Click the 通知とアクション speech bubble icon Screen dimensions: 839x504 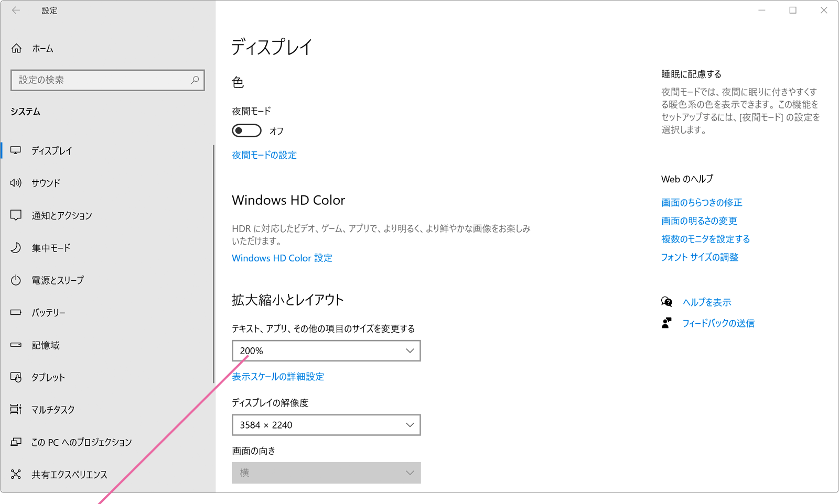(16, 215)
